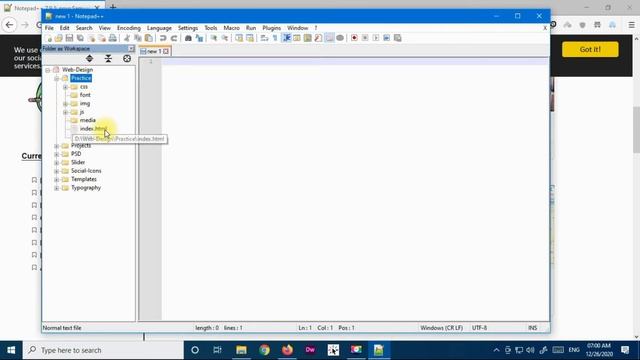Image resolution: width=640 pixels, height=360 pixels.
Task: Run macro multiple times icon
Action: click(387, 38)
